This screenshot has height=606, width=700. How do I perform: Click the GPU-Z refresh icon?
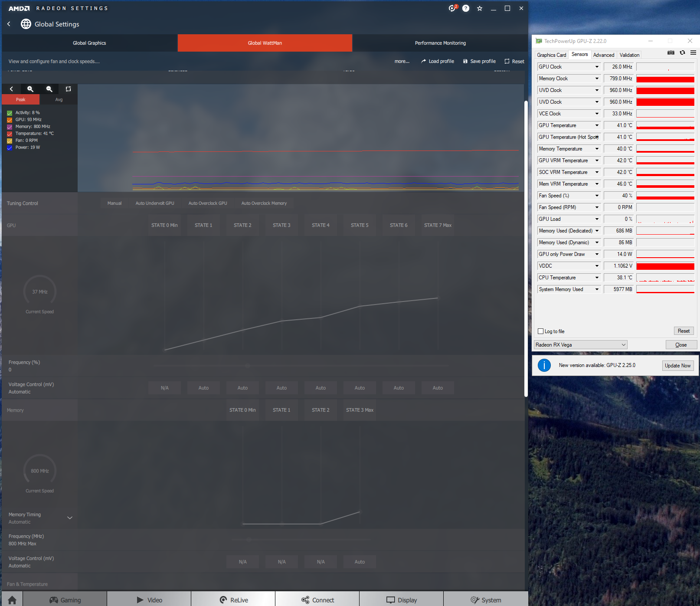pos(682,52)
